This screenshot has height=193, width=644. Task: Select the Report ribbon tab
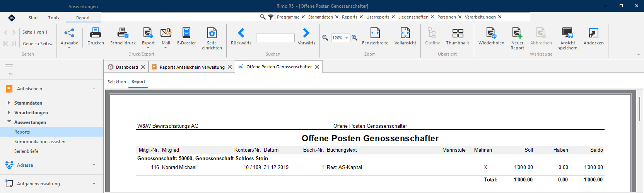tap(83, 18)
